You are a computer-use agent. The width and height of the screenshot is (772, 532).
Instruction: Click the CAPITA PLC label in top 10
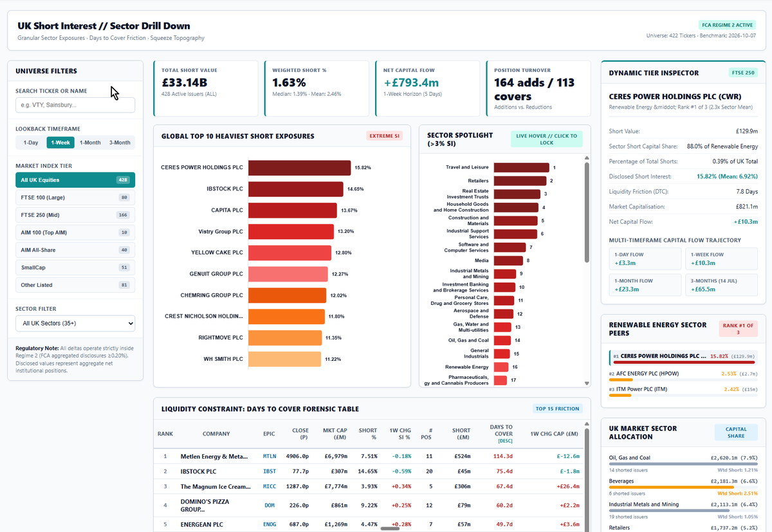pos(227,210)
